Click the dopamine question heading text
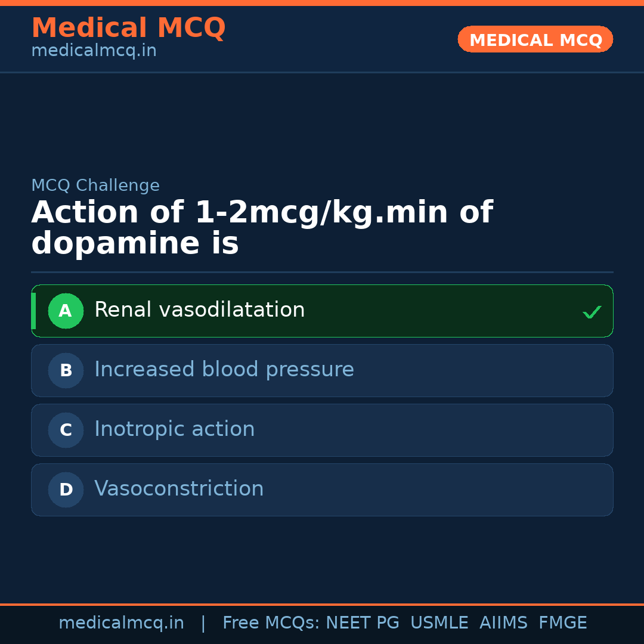644x644 pixels. [262, 228]
